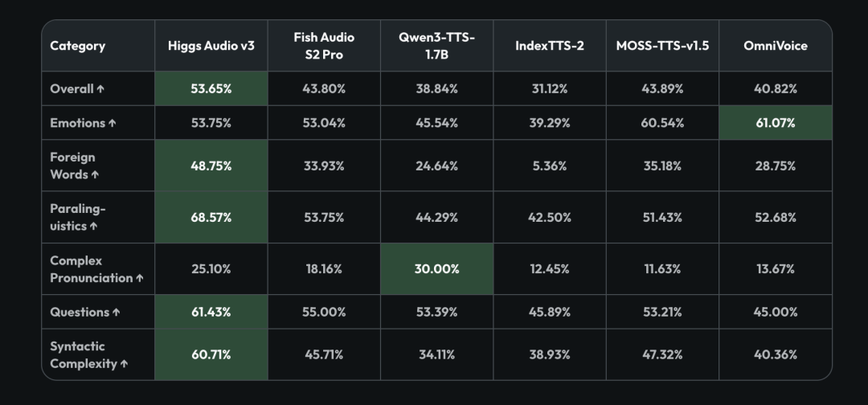Click the highlighted 61.07% Emotions cell
Image resolution: width=868 pixels, height=405 pixels.
click(776, 123)
